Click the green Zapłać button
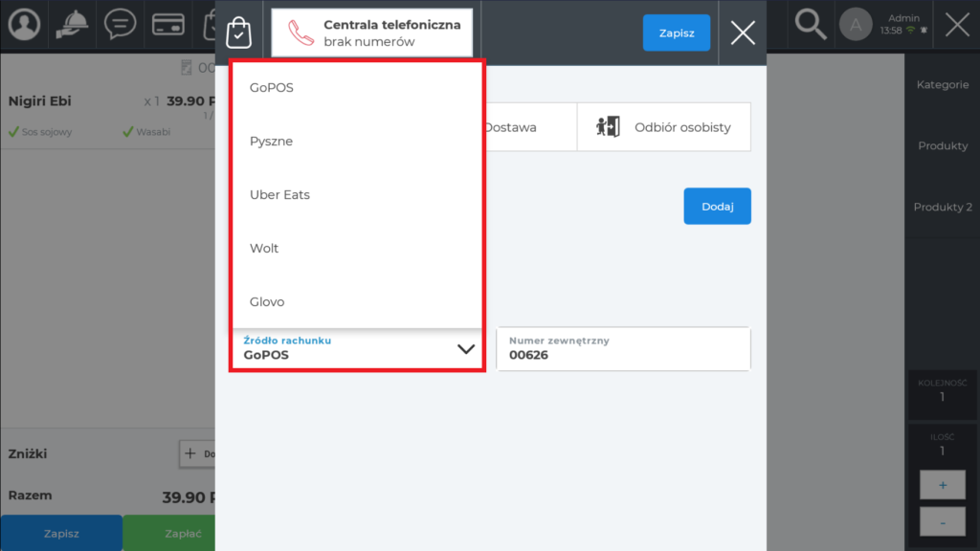The image size is (980, 551). [169, 534]
